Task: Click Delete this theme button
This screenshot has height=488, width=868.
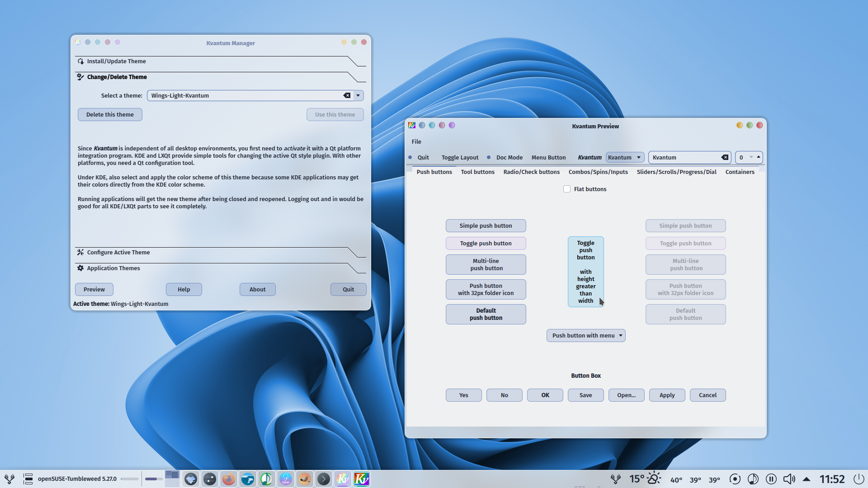Action: [x=110, y=114]
